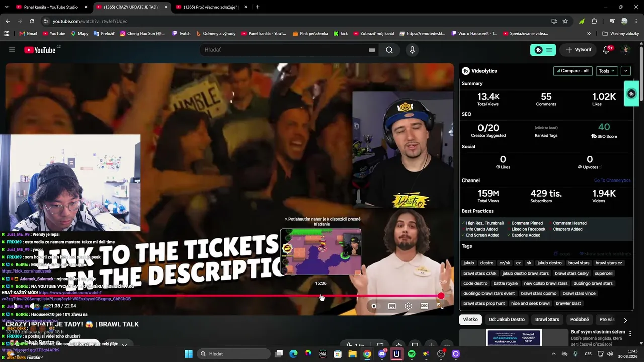
Task: Toggle the Videolytics panel button in header
Action: (543, 50)
